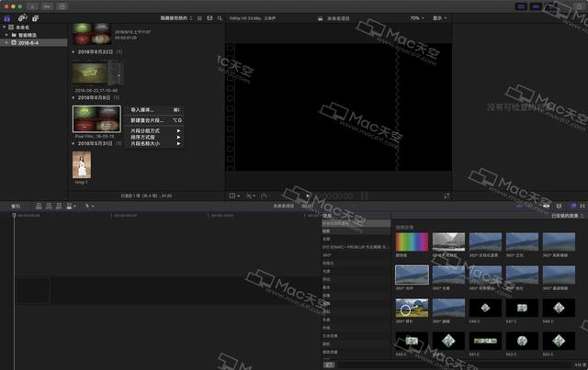
Task: Toggle the inspector panel at the top right
Action: click(550, 6)
